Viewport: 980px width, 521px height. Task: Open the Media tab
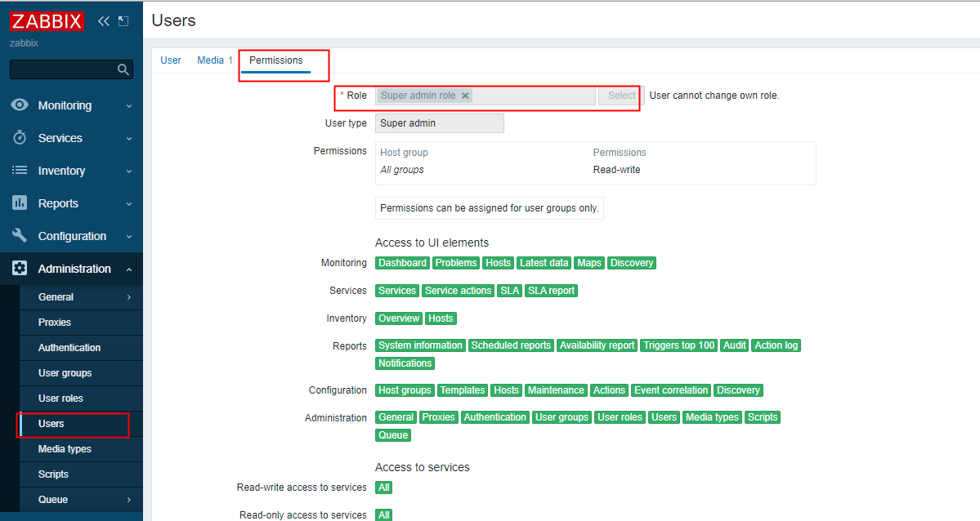tap(210, 60)
